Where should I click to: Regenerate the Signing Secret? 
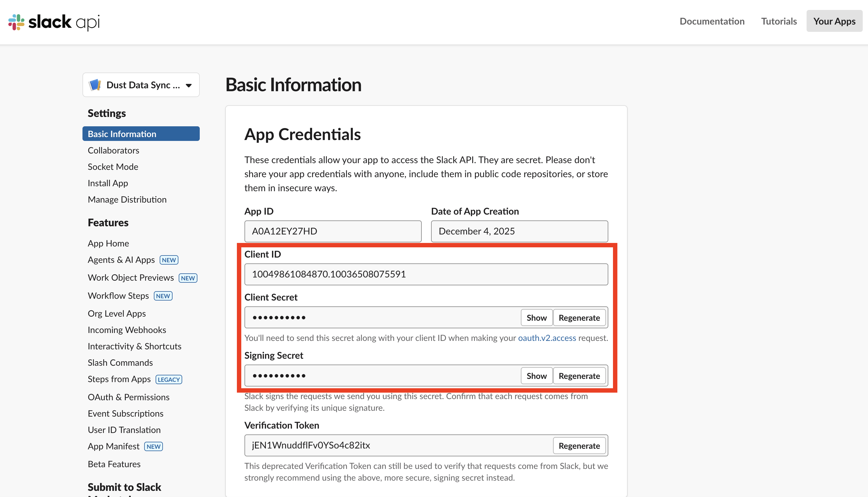[579, 375]
